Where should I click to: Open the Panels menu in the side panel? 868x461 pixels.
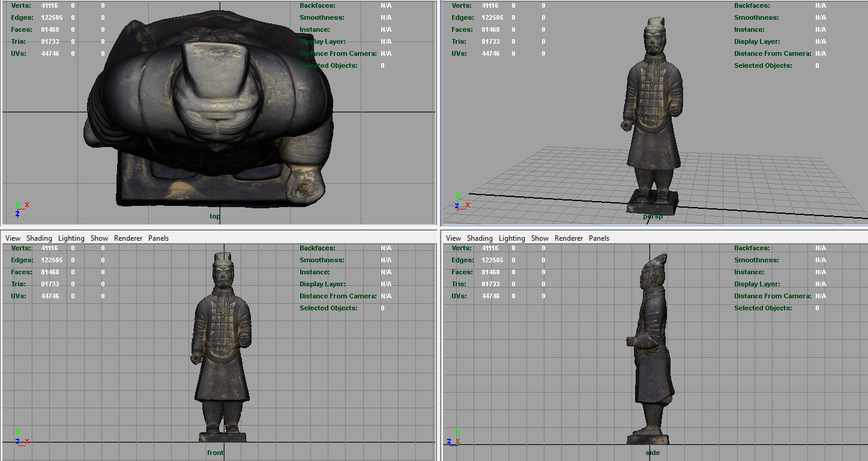click(599, 238)
